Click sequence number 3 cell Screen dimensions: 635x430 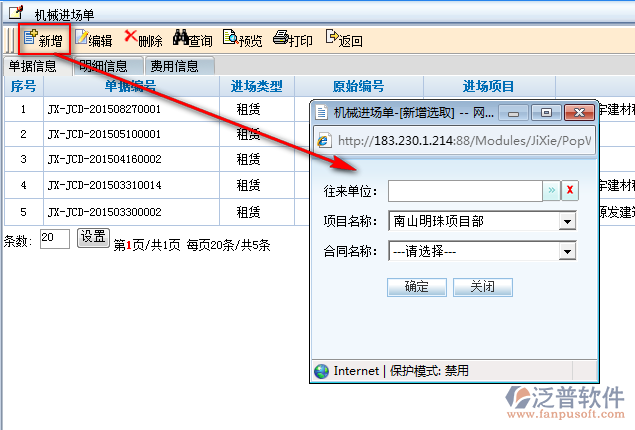pos(23,159)
